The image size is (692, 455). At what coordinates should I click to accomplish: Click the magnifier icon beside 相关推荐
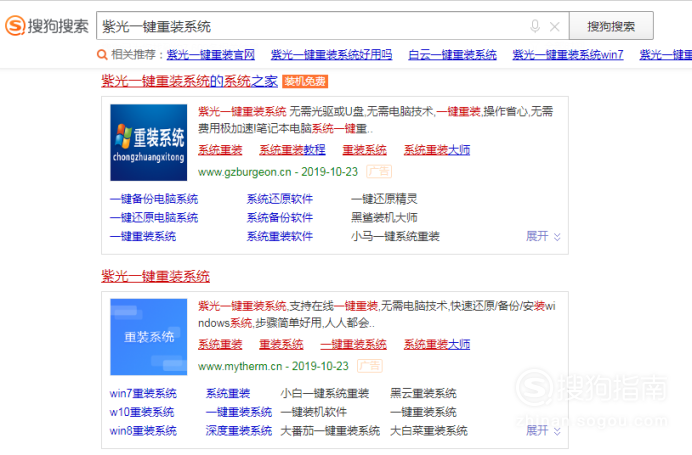click(102, 55)
